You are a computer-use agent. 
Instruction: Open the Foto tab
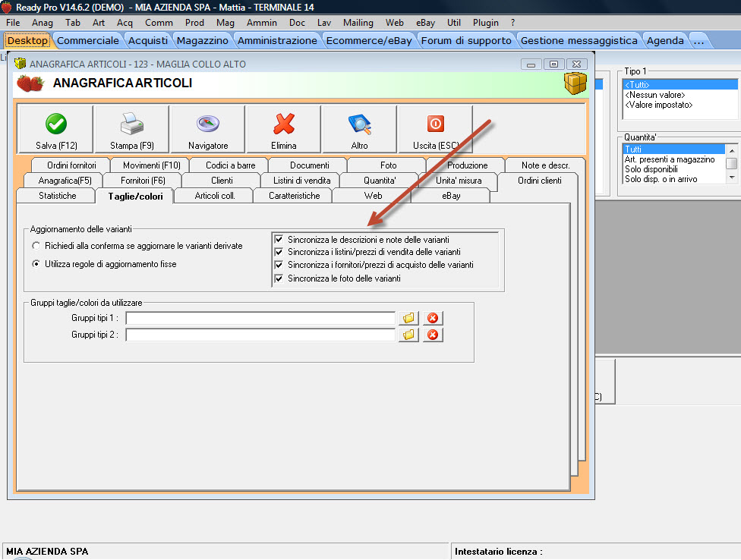click(x=388, y=165)
